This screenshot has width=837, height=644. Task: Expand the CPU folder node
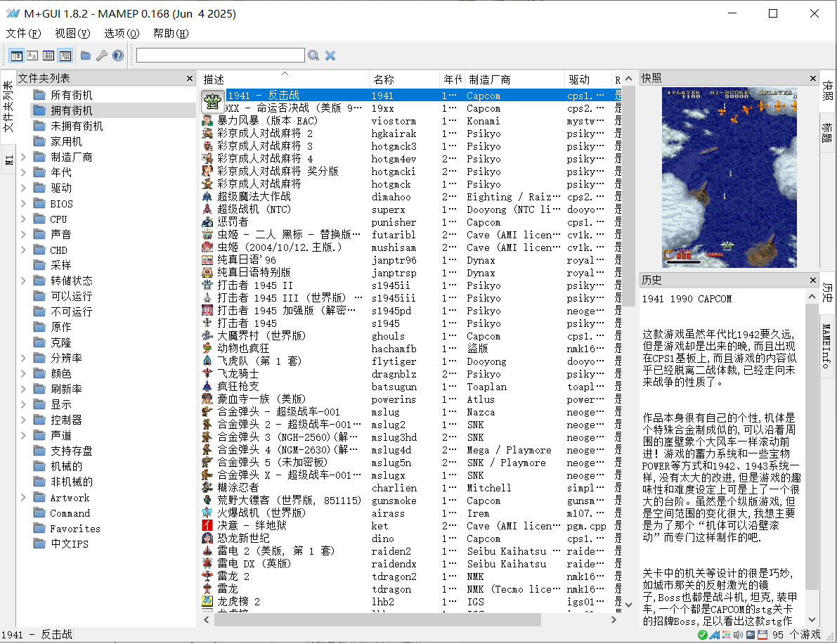click(x=23, y=219)
